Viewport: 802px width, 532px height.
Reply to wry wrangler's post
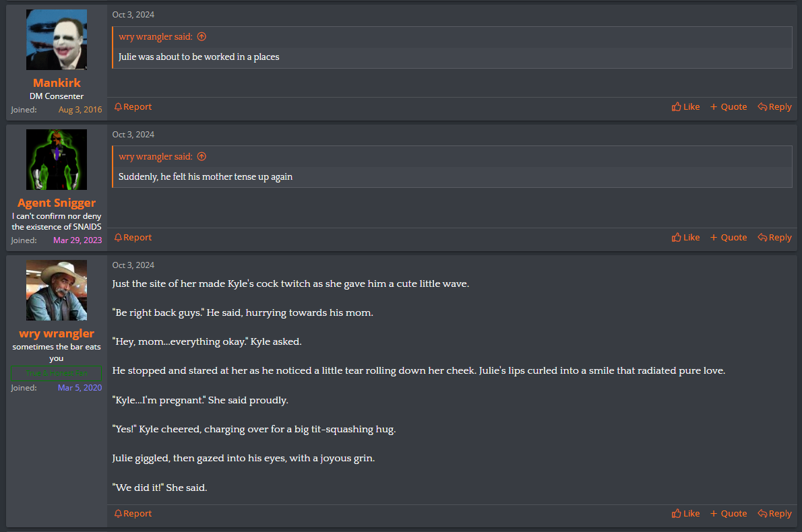tap(774, 514)
